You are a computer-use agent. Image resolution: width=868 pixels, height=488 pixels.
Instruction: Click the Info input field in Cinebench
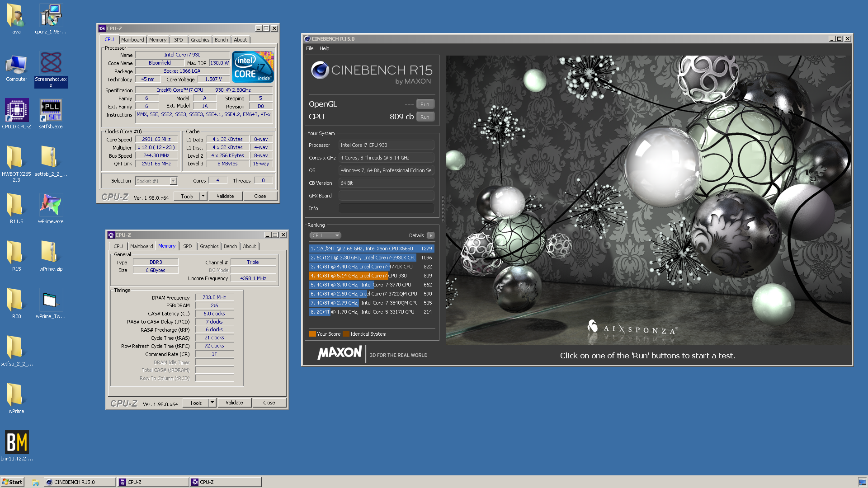(x=387, y=208)
